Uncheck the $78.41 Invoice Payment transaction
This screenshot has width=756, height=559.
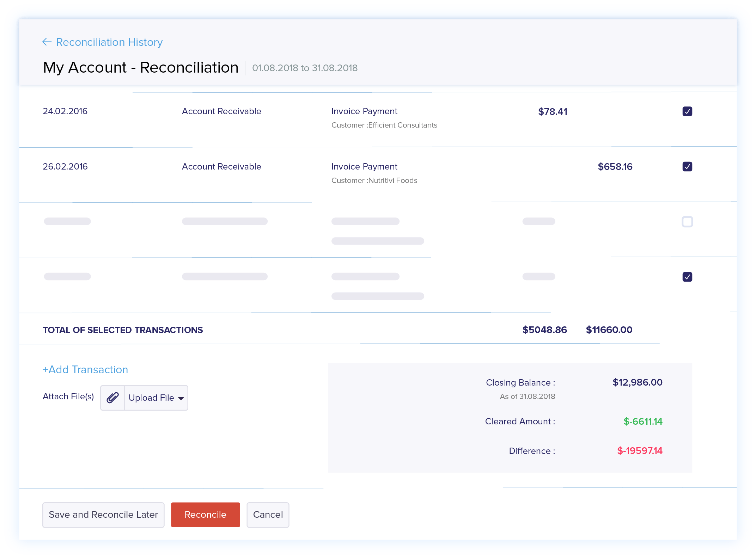click(687, 111)
